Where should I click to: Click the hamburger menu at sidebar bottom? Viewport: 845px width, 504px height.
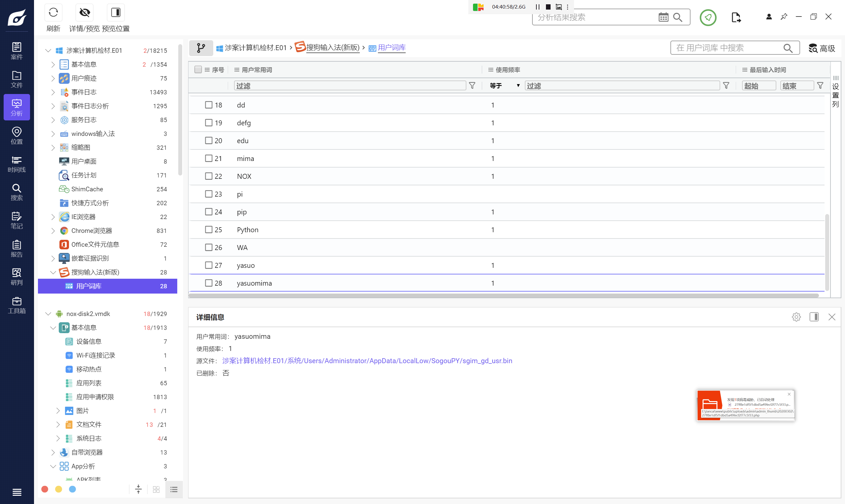pos(17,492)
